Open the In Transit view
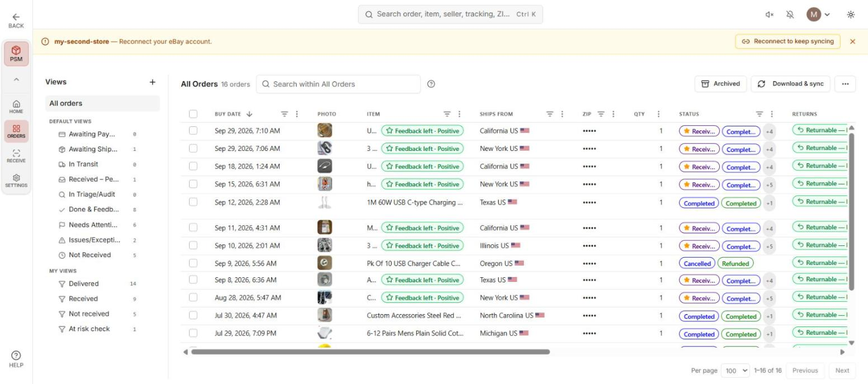This screenshot has width=868, height=384. tap(98, 164)
